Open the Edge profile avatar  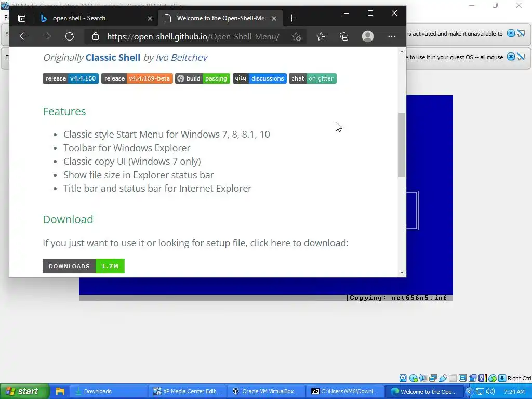coord(368,36)
